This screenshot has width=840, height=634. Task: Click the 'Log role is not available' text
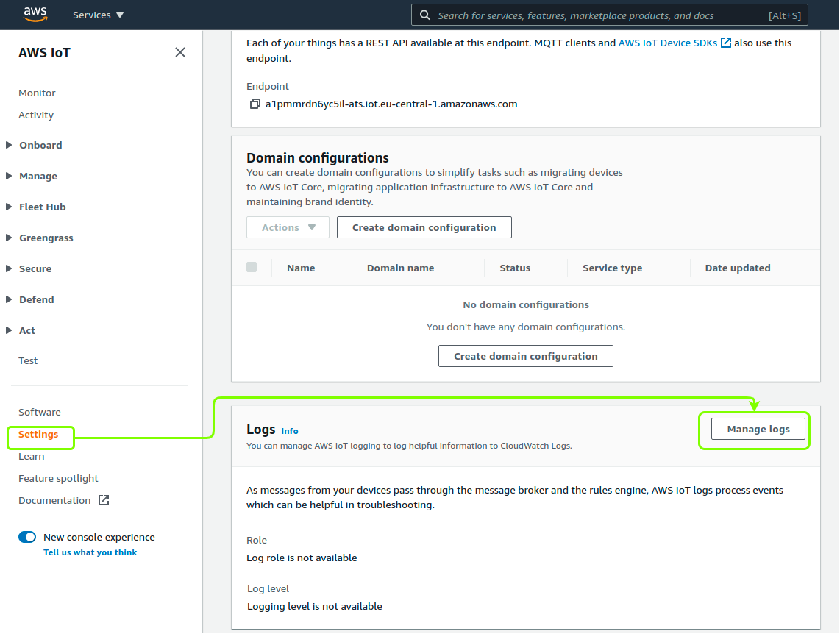(x=302, y=558)
